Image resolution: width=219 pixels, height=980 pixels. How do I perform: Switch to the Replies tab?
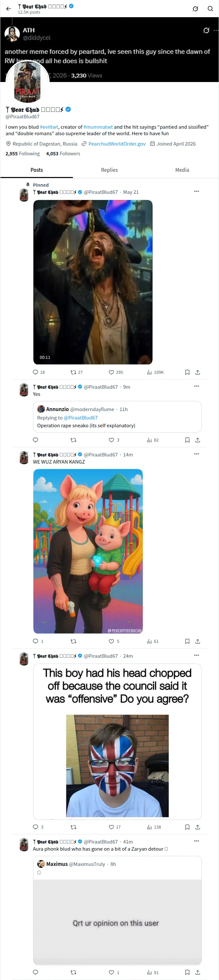(109, 170)
